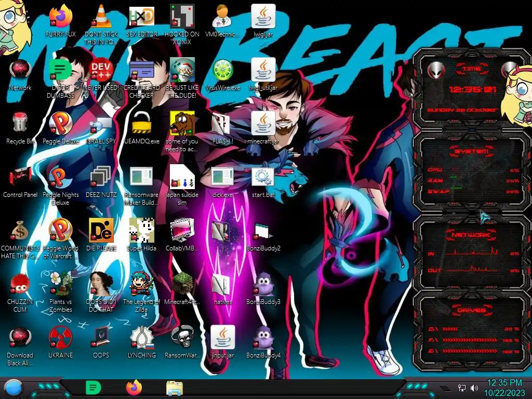This screenshot has height=399, width=532.
Task: Click the widget clock reading 12:35
Action: 472,89
